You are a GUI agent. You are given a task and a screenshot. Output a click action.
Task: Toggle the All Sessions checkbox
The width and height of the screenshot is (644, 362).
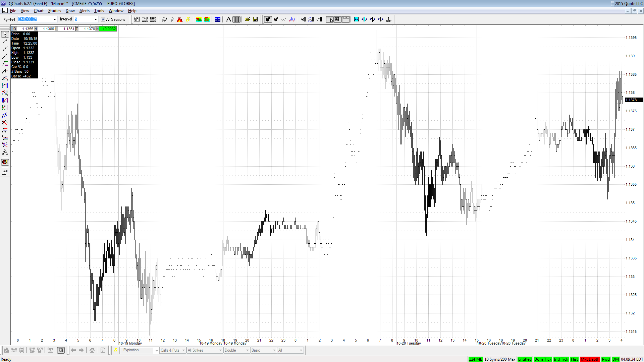tap(103, 19)
